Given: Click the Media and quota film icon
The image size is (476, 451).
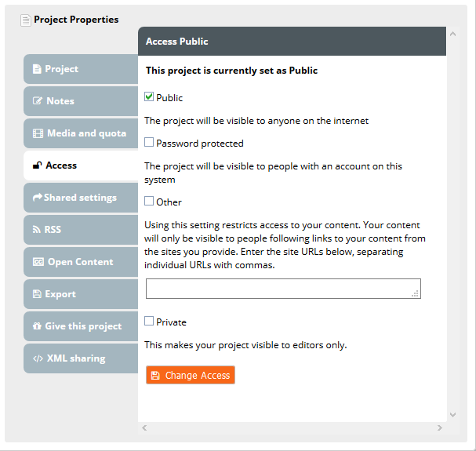Looking at the screenshot, I should pyautogui.click(x=37, y=133).
